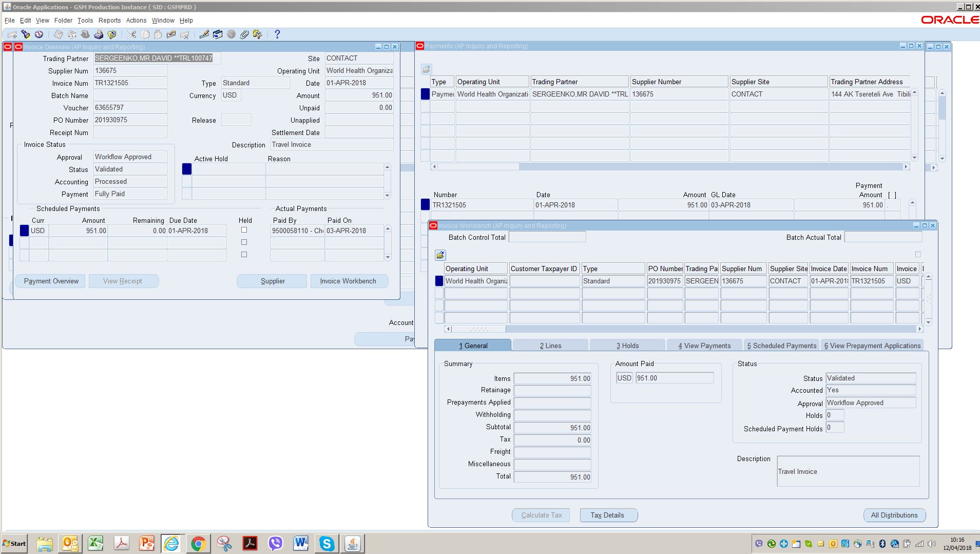Open folder icon in Invoice Workbench window

pos(440,255)
